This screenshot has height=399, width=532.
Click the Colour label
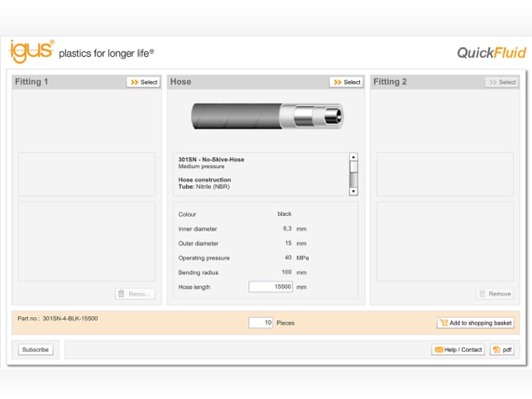pos(187,214)
